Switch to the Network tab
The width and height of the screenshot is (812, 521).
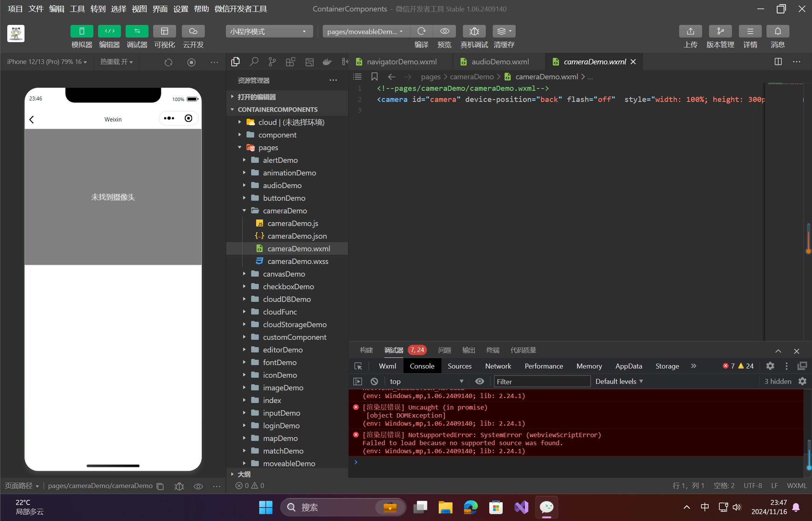[x=498, y=366]
